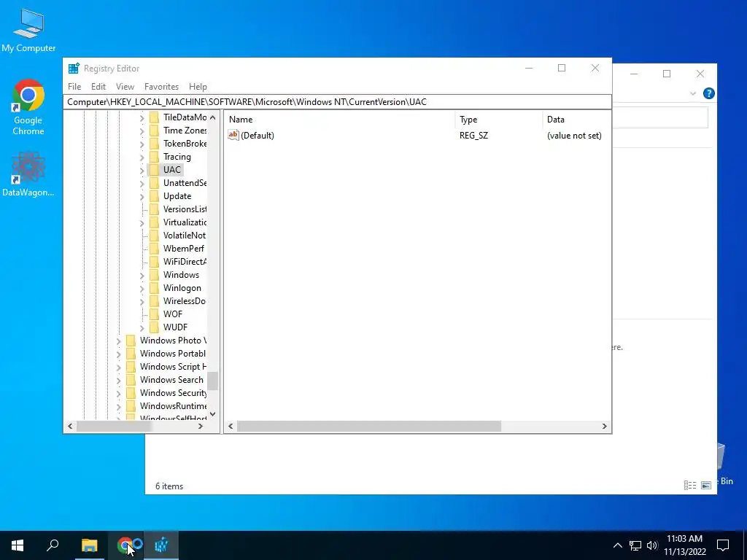Click the help icon in File Explorer window
Image resolution: width=747 pixels, height=560 pixels.
[709, 93]
